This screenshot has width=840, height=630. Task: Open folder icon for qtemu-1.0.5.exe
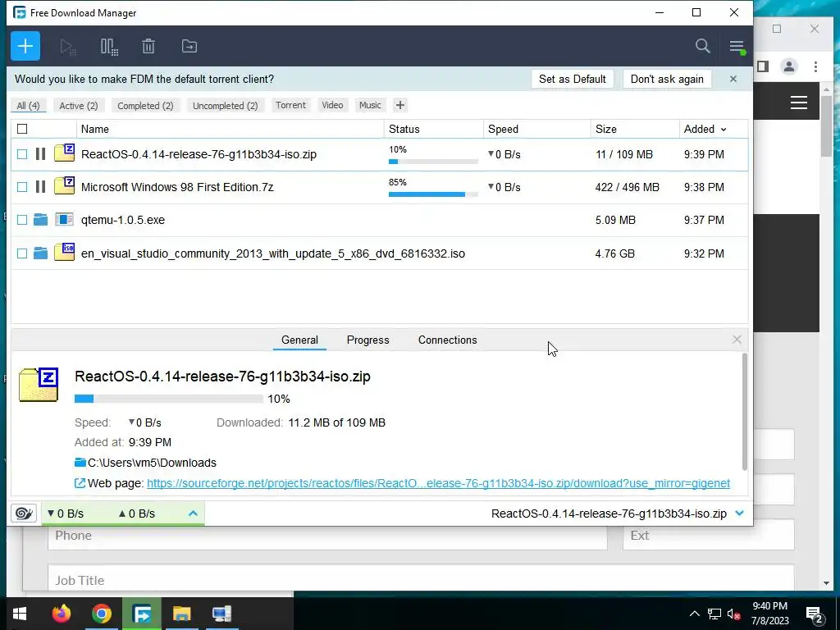tap(40, 220)
